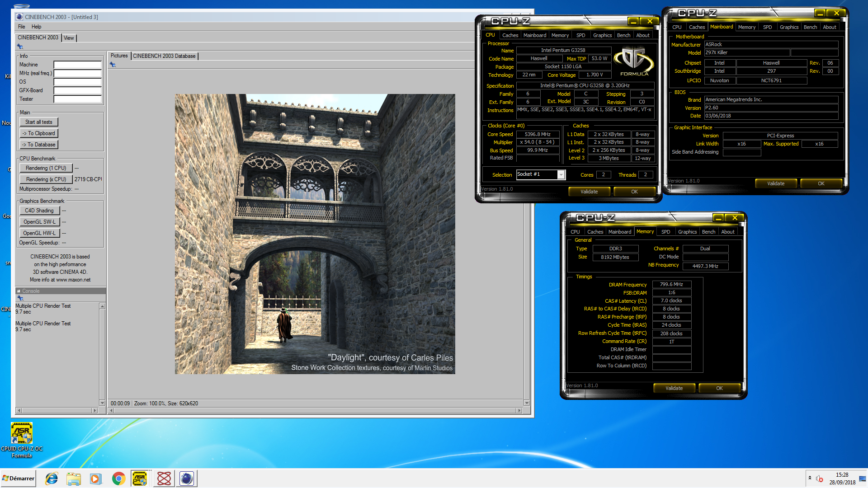Select the CINEBENCH 2003 Database tab
868x488 pixels.
[x=164, y=56]
